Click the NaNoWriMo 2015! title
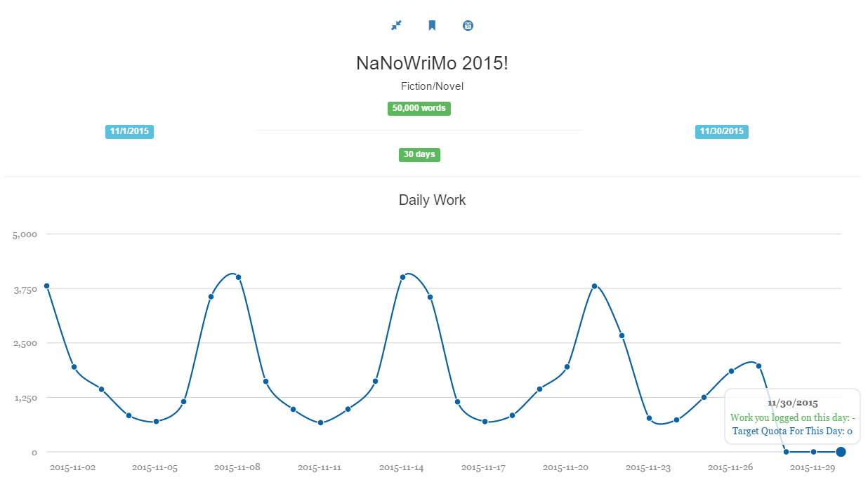Viewport: 868px width, 482px height. 432,63
